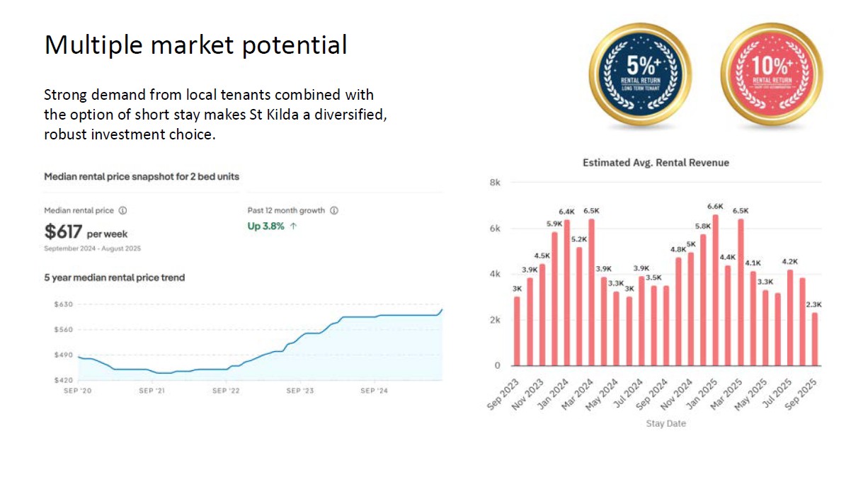Viewport: 868px width, 489px height.
Task: Select the red 10%+ rental return badge
Action: pos(772,76)
